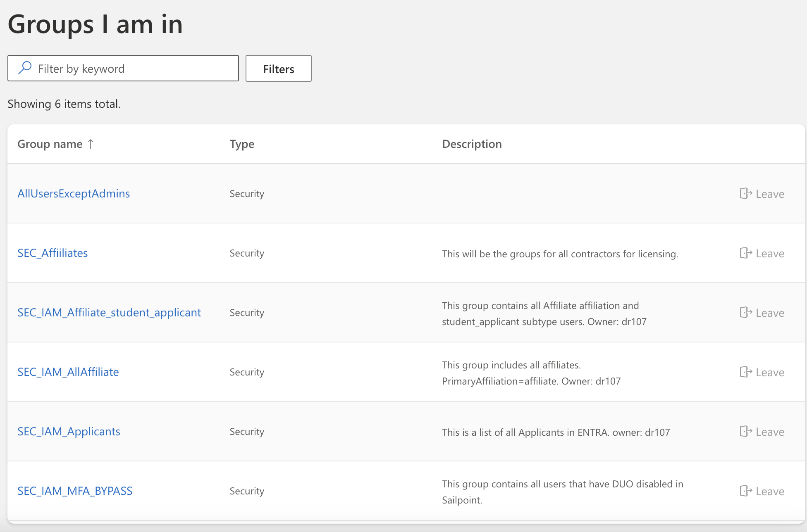Open the SEC_IAM_AllAffiliate group link
The width and height of the screenshot is (807, 532).
[68, 372]
